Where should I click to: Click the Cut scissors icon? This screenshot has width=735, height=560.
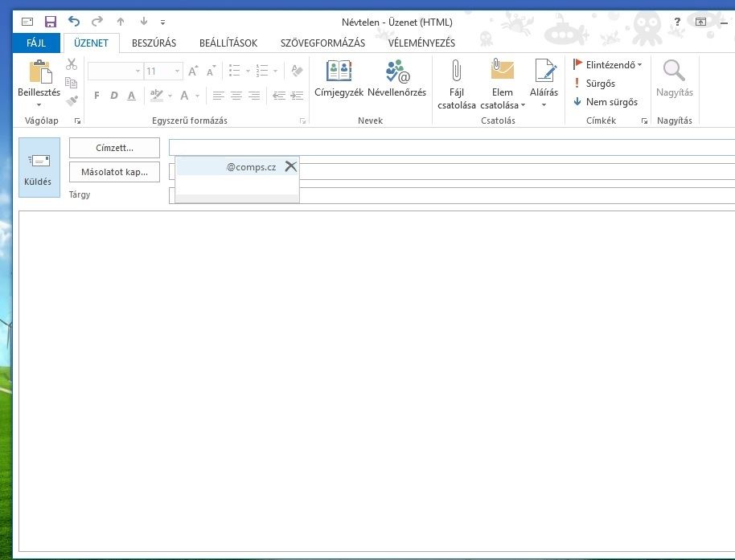(72, 64)
